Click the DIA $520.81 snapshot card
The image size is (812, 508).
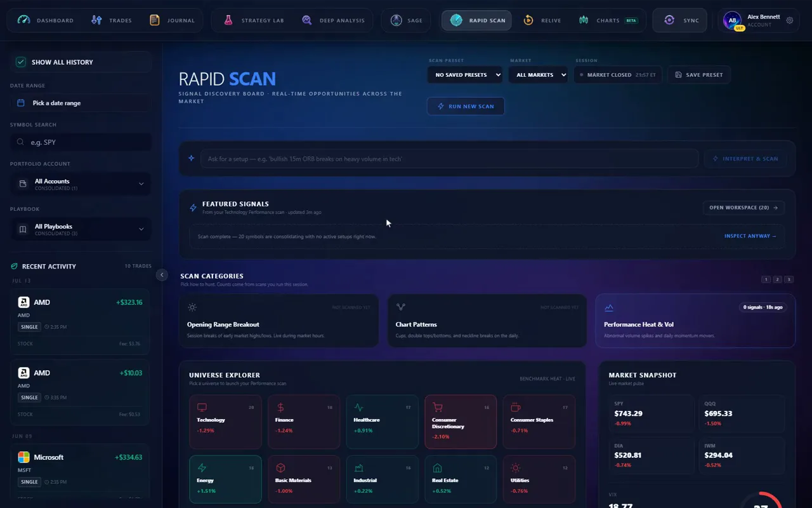tap(651, 455)
